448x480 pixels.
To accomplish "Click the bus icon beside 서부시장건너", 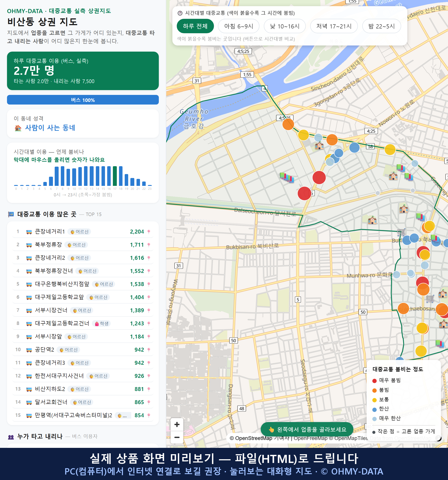I will [29, 311].
